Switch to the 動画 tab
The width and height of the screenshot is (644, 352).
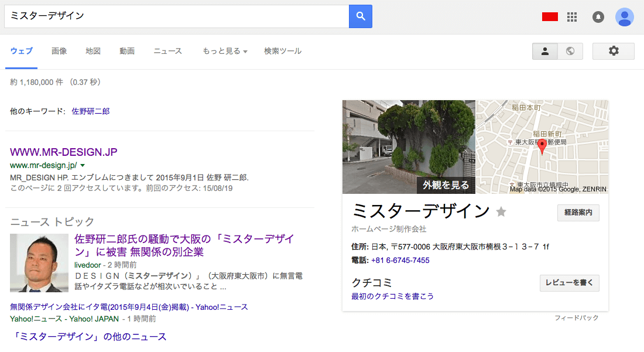(127, 51)
